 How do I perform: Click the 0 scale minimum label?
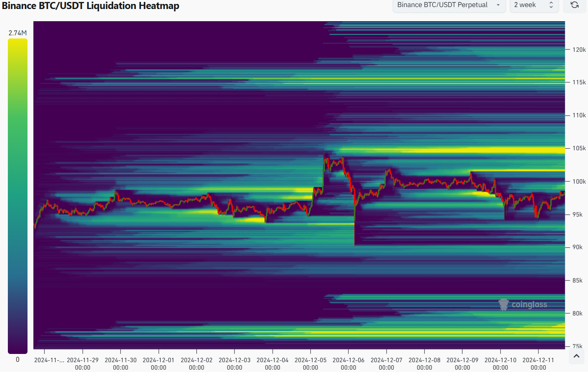pyautogui.click(x=17, y=359)
